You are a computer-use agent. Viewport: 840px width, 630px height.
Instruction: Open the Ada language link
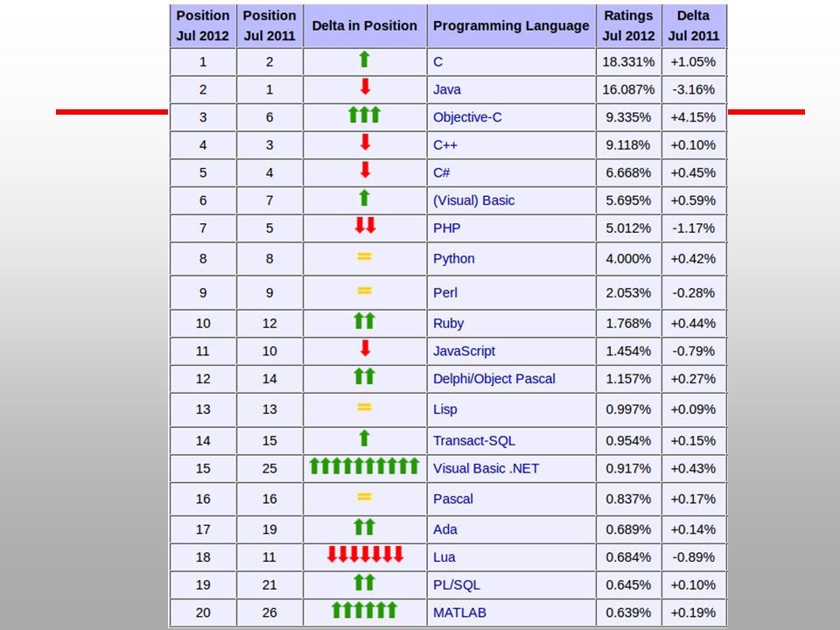[x=445, y=530]
